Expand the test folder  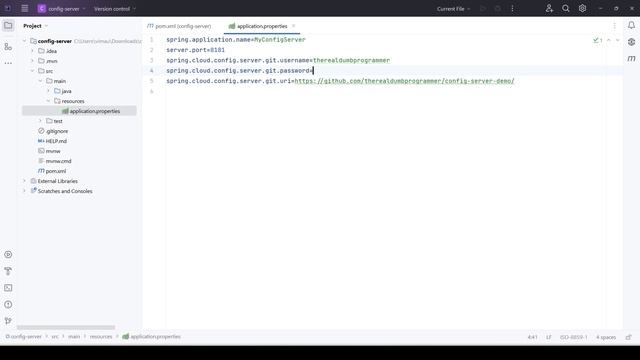click(x=40, y=121)
